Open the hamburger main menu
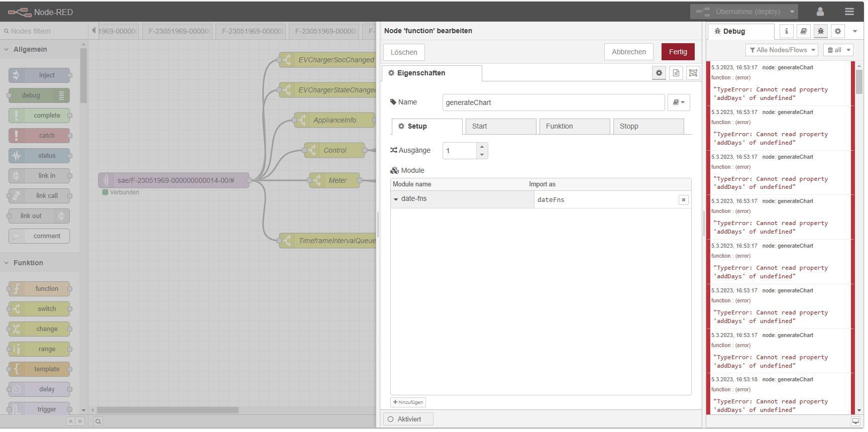Image resolution: width=868 pixels, height=432 pixels. coord(849,12)
